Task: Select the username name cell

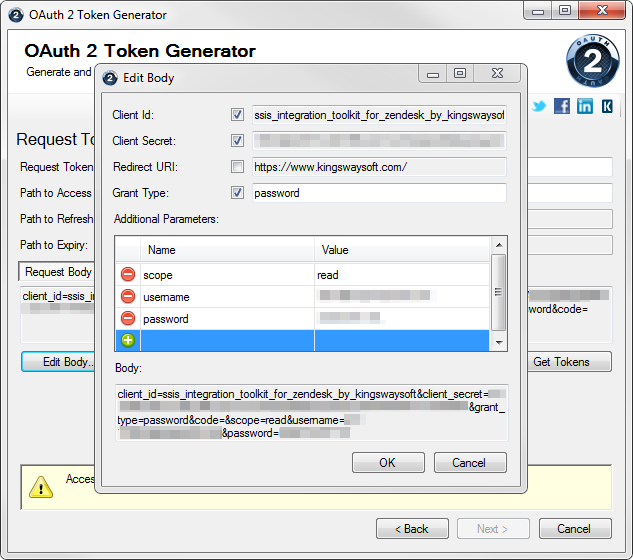Action: [227, 297]
